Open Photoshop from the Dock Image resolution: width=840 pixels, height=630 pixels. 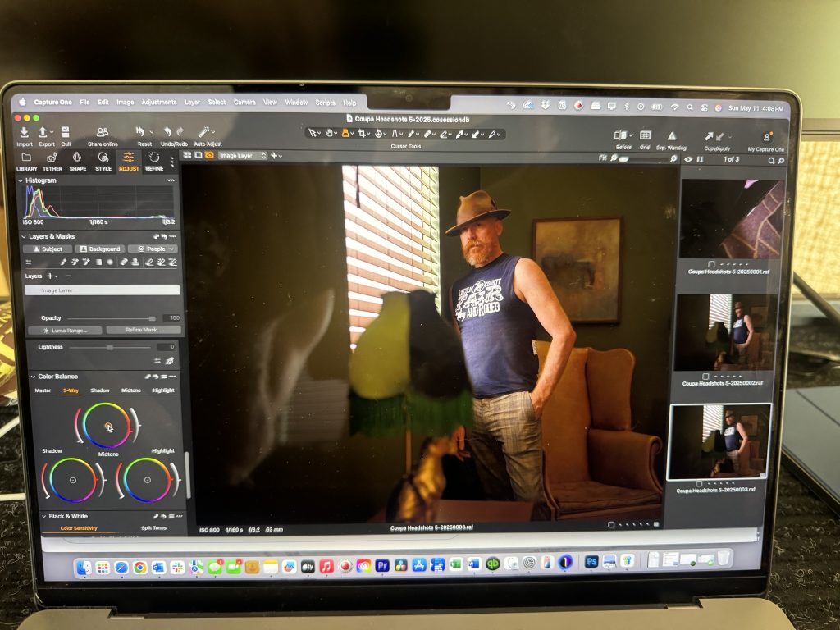coord(591,563)
